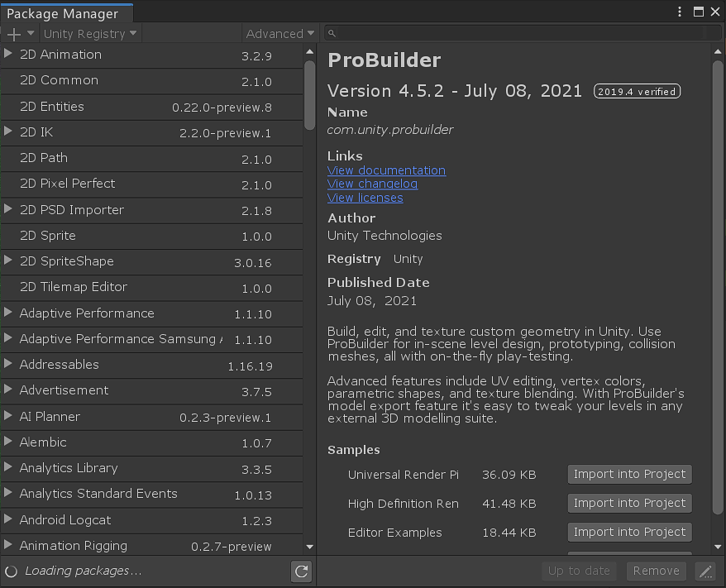Select the Package Manager tab
726x588 pixels.
[67, 13]
